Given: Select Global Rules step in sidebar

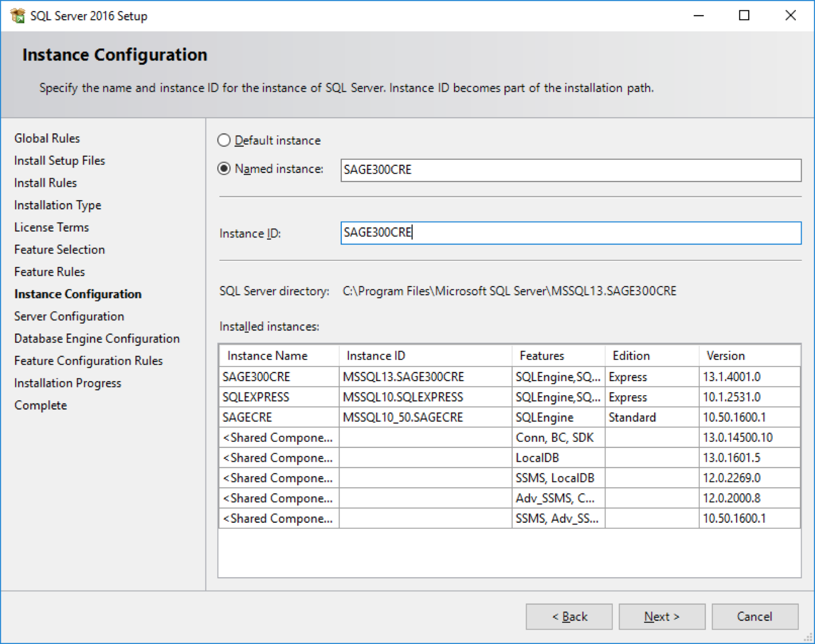Looking at the screenshot, I should tap(47, 138).
